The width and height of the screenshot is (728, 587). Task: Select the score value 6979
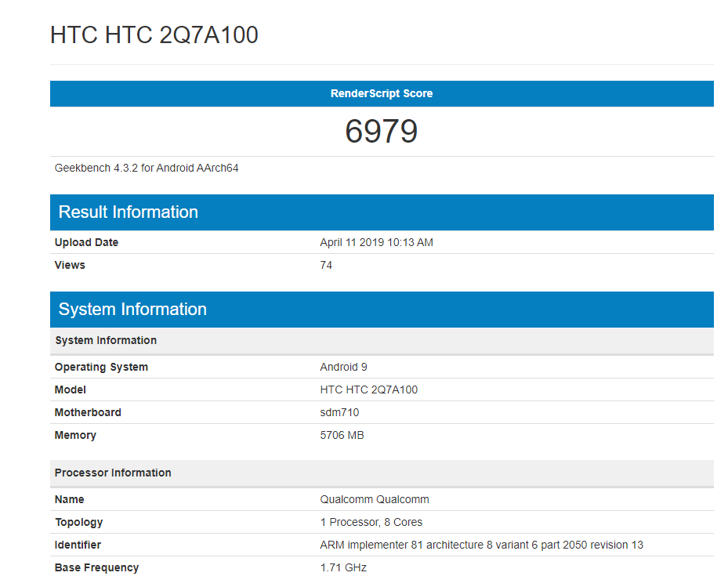[x=382, y=131]
